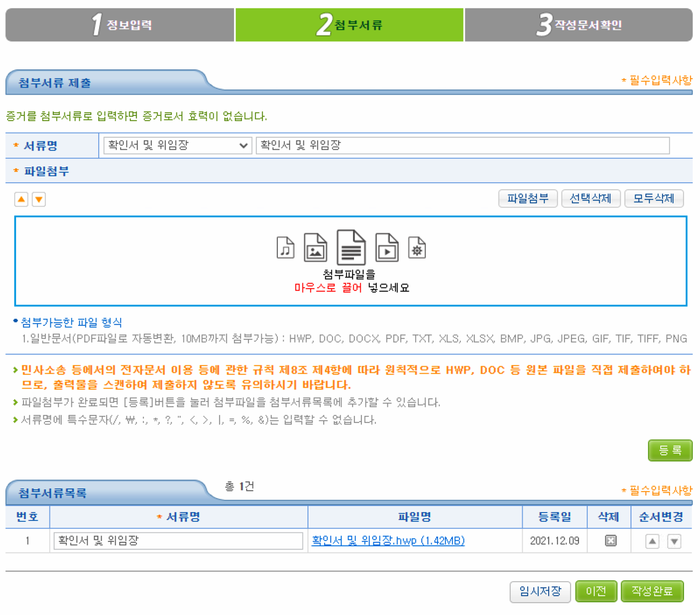Move row 1 down in 순서변경 column
700x615 pixels.
click(674, 541)
